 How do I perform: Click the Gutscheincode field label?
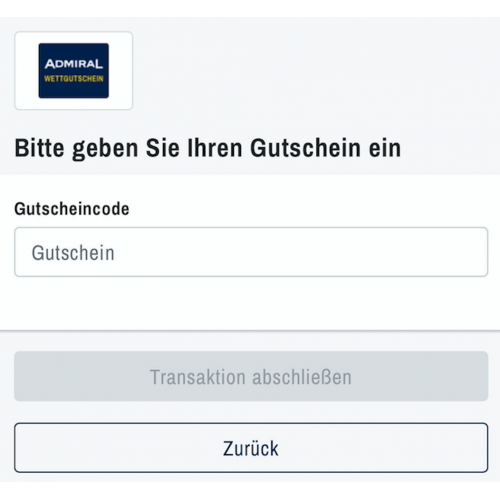pos(72,209)
